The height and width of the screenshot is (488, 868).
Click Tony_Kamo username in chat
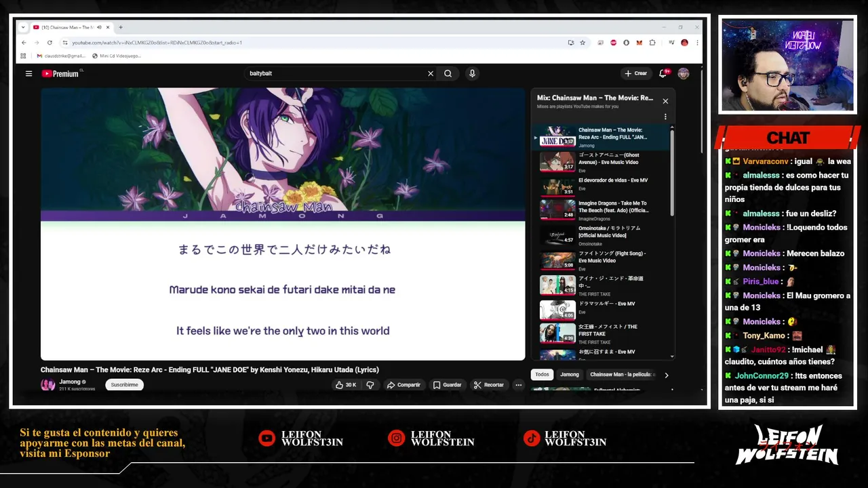point(764,335)
